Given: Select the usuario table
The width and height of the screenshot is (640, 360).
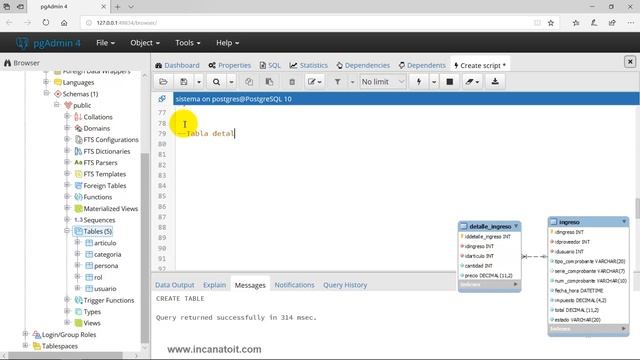Looking at the screenshot, I should coord(105,289).
